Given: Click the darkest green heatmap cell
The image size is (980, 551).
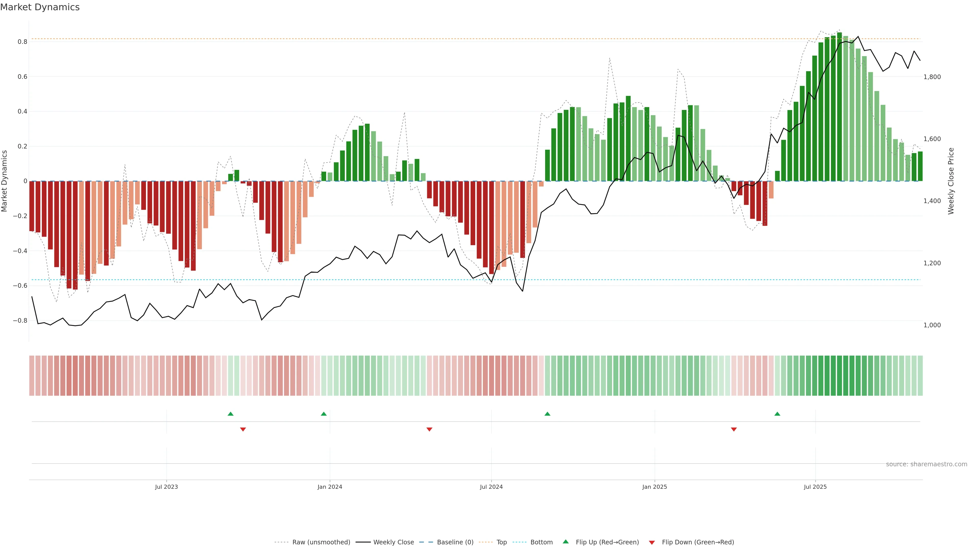Looking at the screenshot, I should coord(839,375).
